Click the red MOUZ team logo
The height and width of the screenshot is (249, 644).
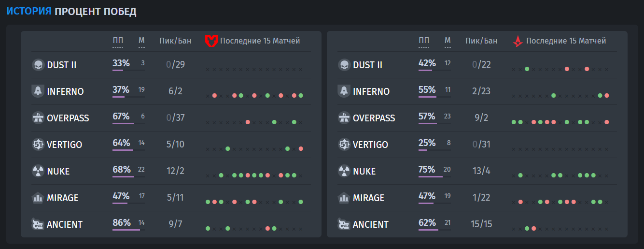[x=211, y=41]
